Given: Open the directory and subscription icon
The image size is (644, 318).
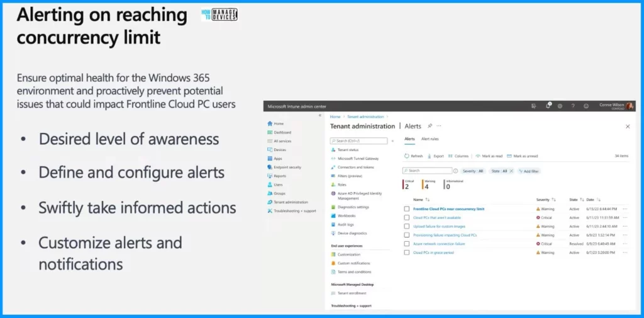Looking at the screenshot, I should [x=533, y=106].
